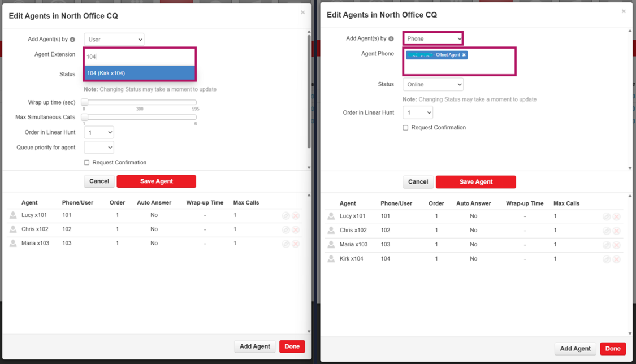Edit Lucy x101 in the three-agent list

pos(286,215)
